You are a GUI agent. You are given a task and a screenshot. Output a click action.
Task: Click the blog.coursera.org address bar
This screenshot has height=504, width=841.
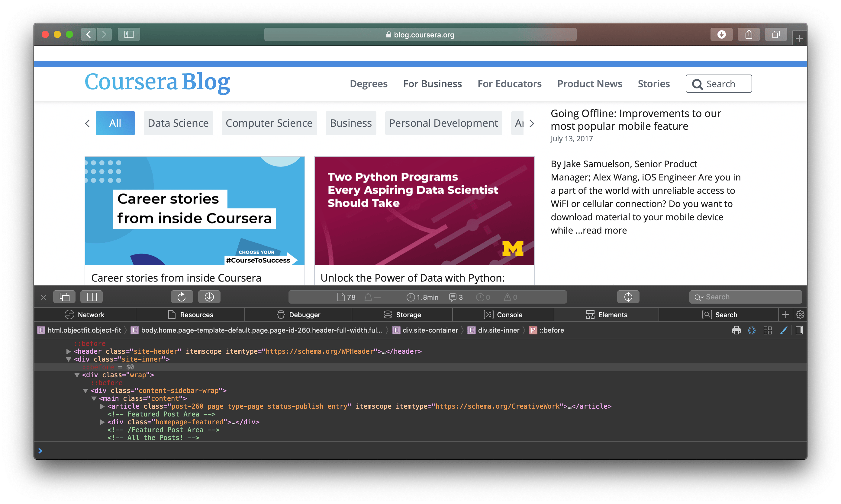pos(420,35)
